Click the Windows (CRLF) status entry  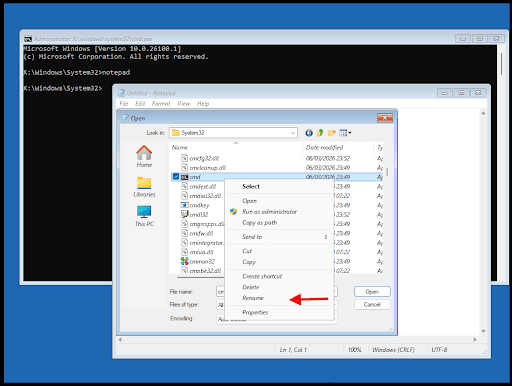[x=393, y=350]
